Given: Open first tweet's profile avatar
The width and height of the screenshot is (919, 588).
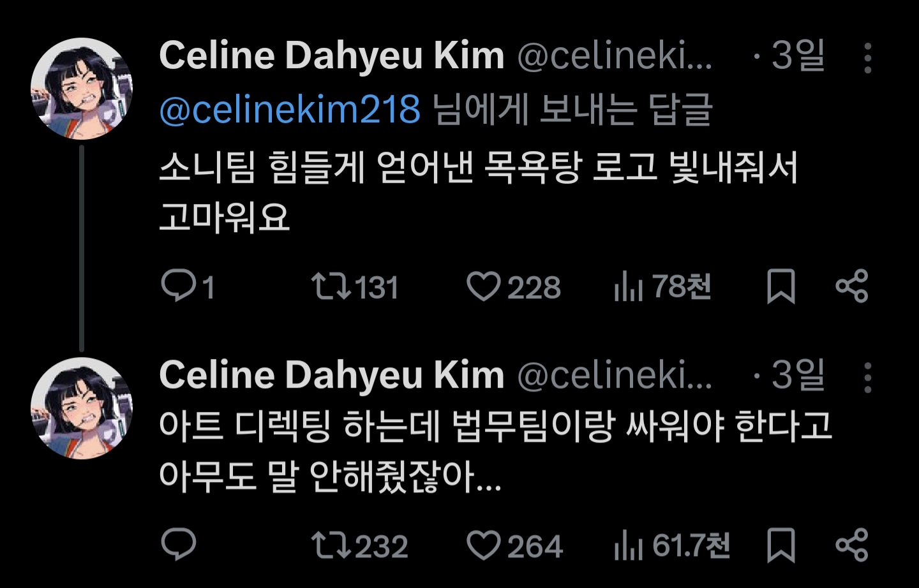Looking at the screenshot, I should [x=82, y=89].
